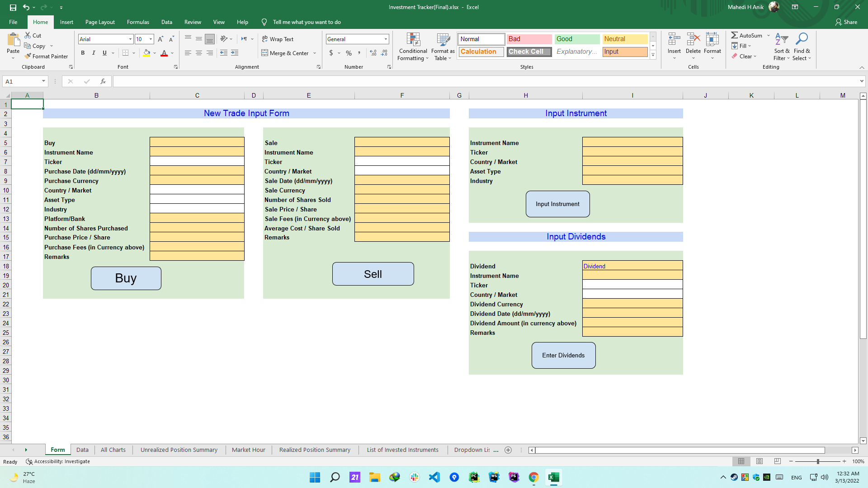This screenshot has width=868, height=488.
Task: Toggle align left
Action: [x=188, y=53]
